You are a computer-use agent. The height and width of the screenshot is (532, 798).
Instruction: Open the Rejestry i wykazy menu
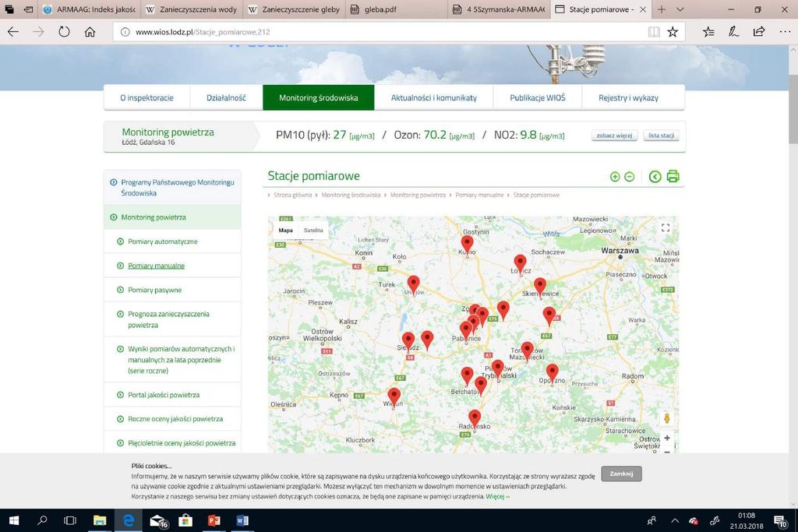[629, 97]
